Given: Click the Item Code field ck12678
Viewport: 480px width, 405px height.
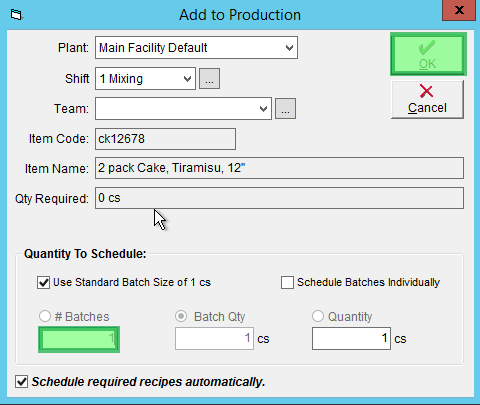Looking at the screenshot, I should (165, 139).
